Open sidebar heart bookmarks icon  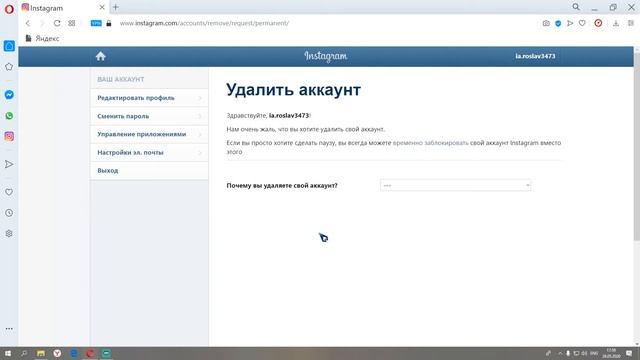click(x=9, y=192)
